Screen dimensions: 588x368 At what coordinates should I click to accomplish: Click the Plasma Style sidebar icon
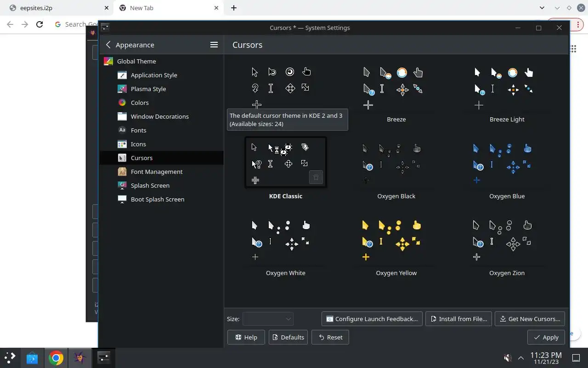tap(122, 89)
